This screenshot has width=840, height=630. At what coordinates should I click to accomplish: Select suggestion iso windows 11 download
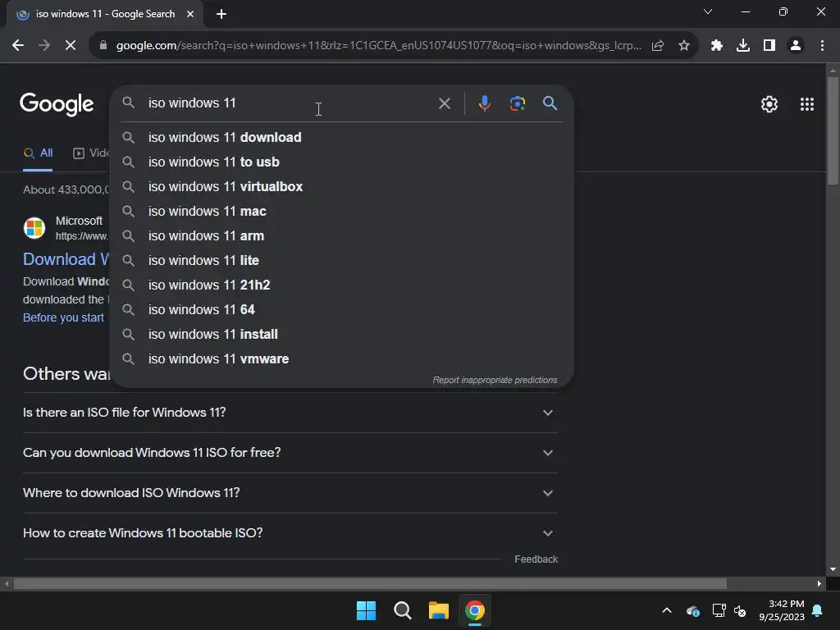pos(341,138)
